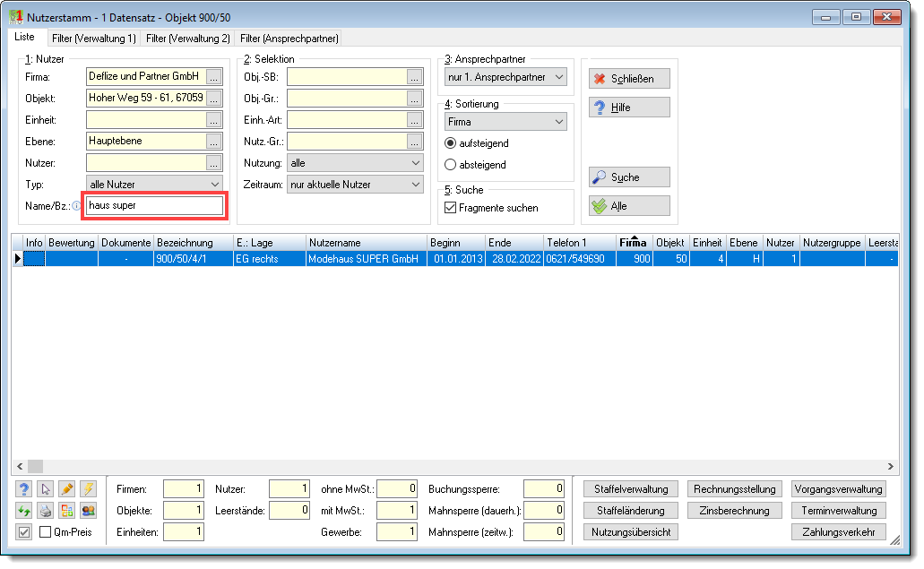Image resolution: width=924 pixels, height=569 pixels.
Task: Click into the Name/Bz. input field
Action: [x=155, y=205]
